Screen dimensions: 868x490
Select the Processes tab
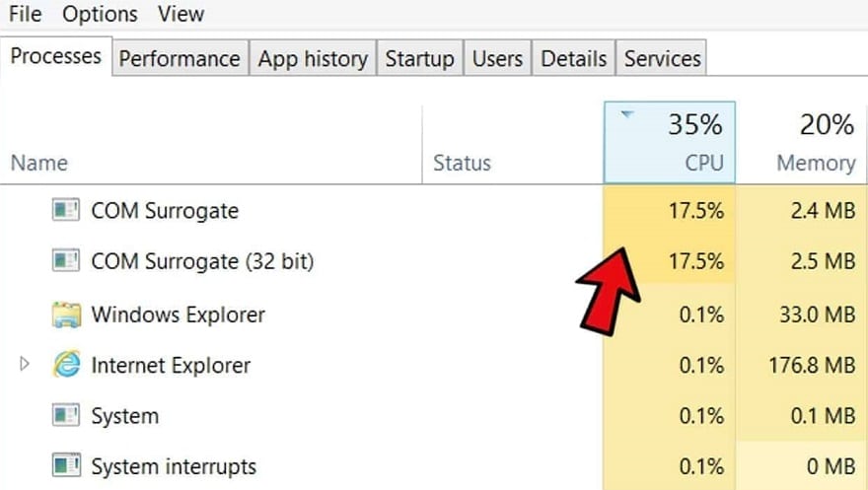coord(56,56)
